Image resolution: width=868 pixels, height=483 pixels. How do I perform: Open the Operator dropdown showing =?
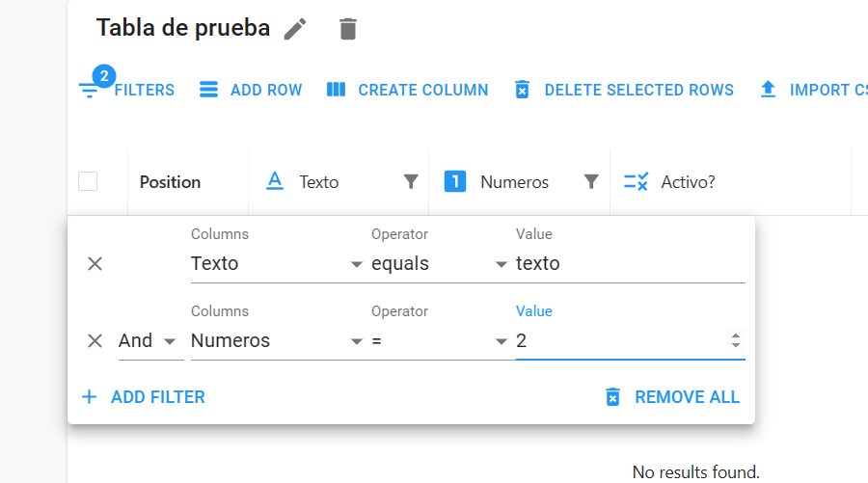click(x=440, y=341)
